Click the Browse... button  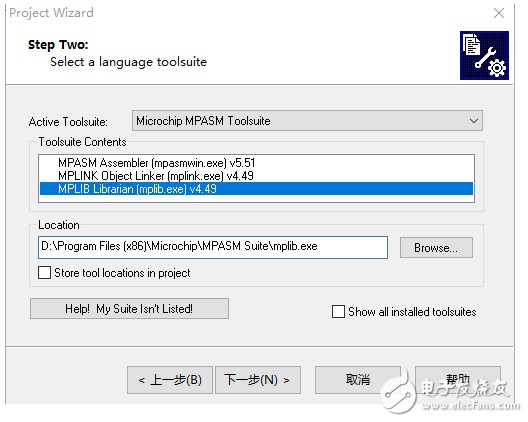pyautogui.click(x=436, y=248)
